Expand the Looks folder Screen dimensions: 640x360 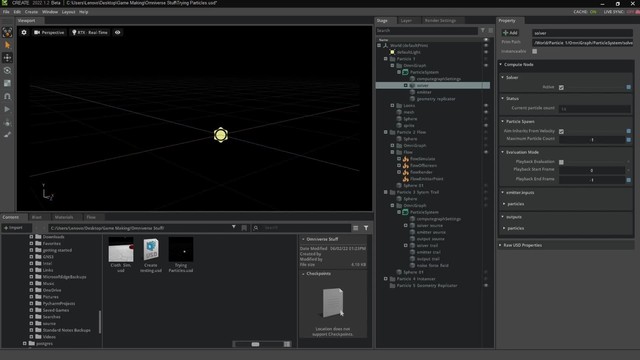point(393,105)
